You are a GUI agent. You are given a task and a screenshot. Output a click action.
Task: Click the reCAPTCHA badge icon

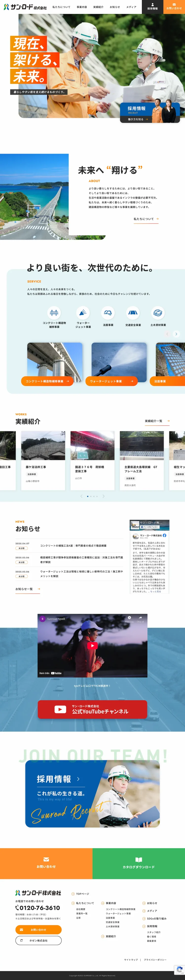(x=180, y=970)
